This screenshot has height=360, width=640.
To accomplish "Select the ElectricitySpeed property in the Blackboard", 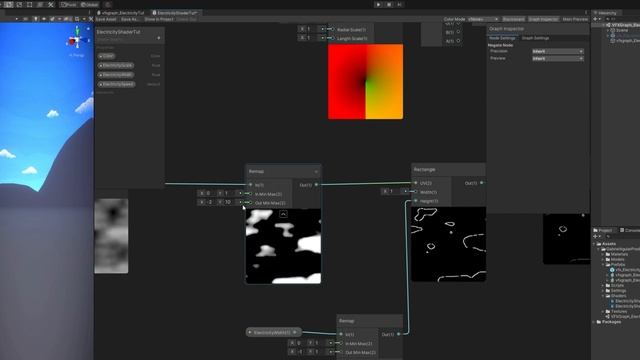I will point(117,84).
